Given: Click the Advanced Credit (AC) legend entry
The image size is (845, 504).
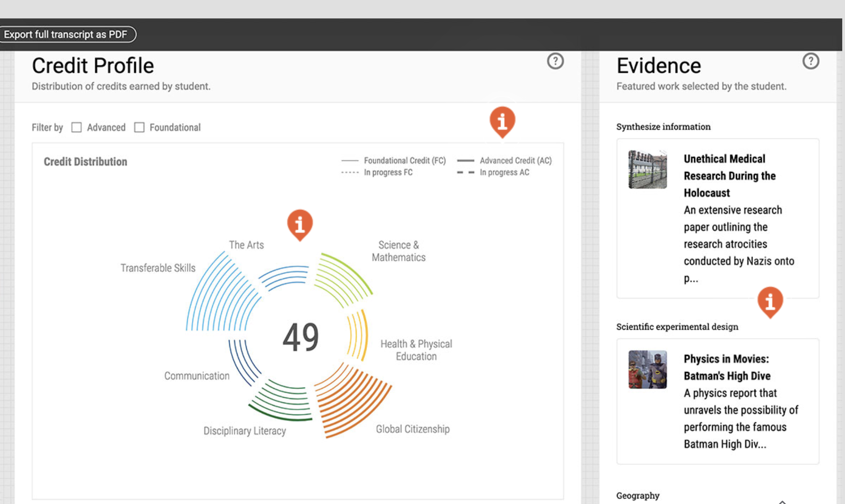Looking at the screenshot, I should click(505, 160).
